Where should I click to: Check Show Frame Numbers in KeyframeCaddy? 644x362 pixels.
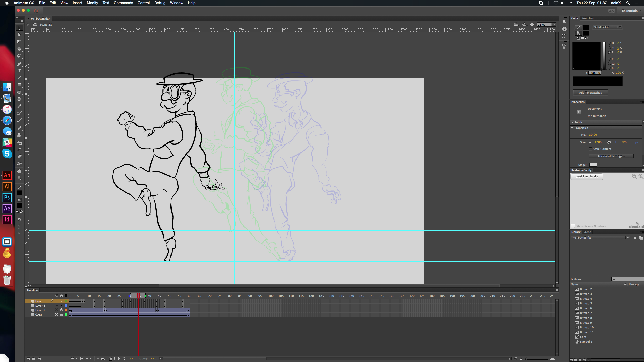[x=573, y=226]
